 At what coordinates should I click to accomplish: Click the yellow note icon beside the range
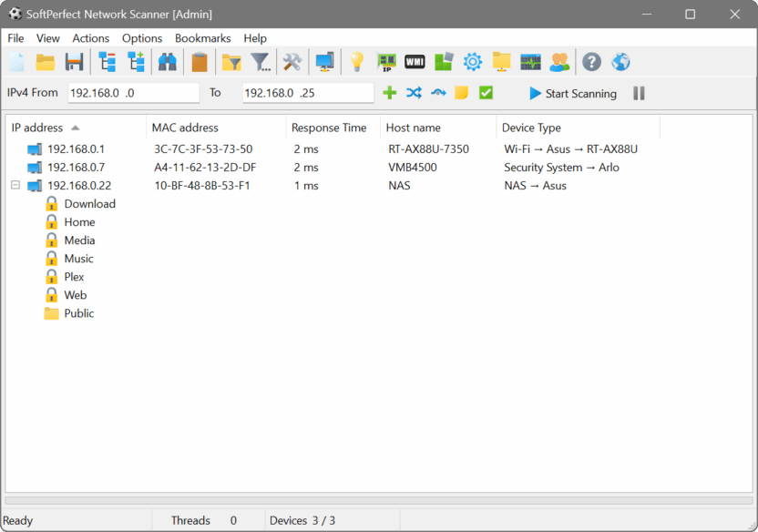pyautogui.click(x=462, y=92)
